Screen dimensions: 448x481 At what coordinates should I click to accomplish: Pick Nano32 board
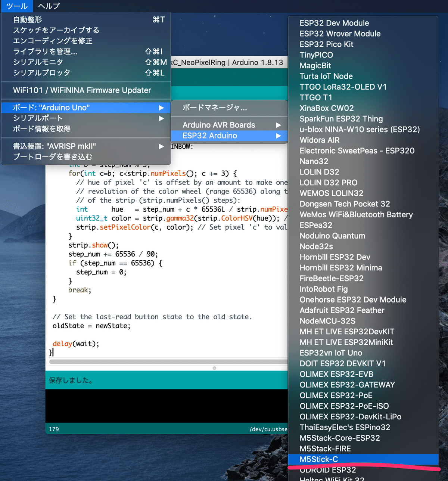pos(363,161)
